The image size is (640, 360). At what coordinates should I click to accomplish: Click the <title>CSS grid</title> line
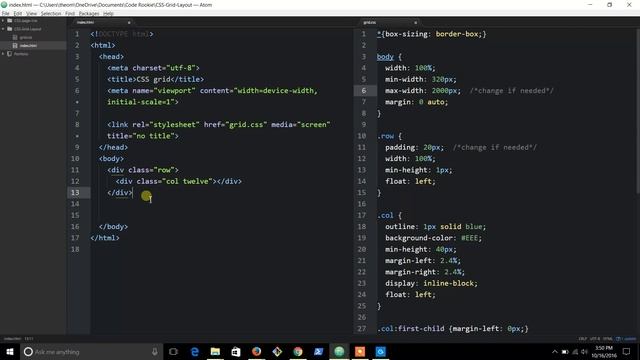click(156, 79)
